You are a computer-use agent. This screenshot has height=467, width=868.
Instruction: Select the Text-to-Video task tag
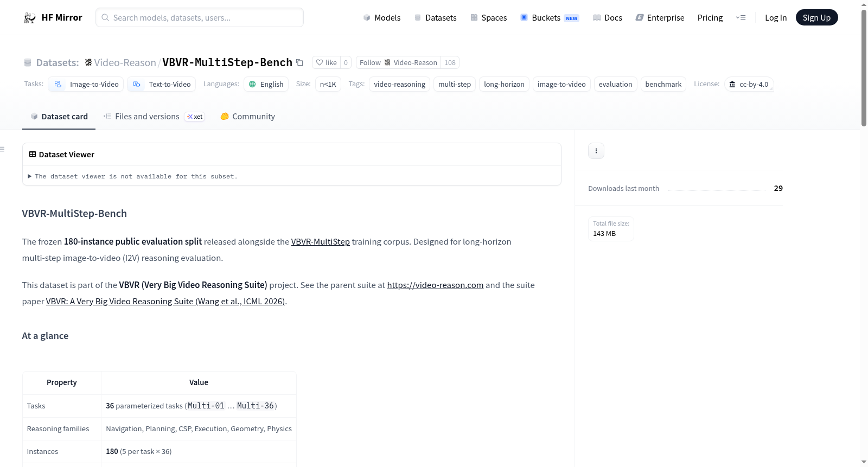162,84
